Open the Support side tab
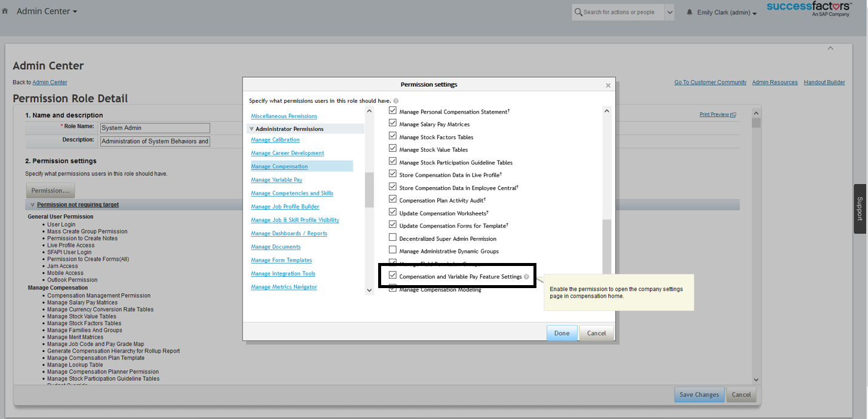868x419 pixels. (860, 209)
